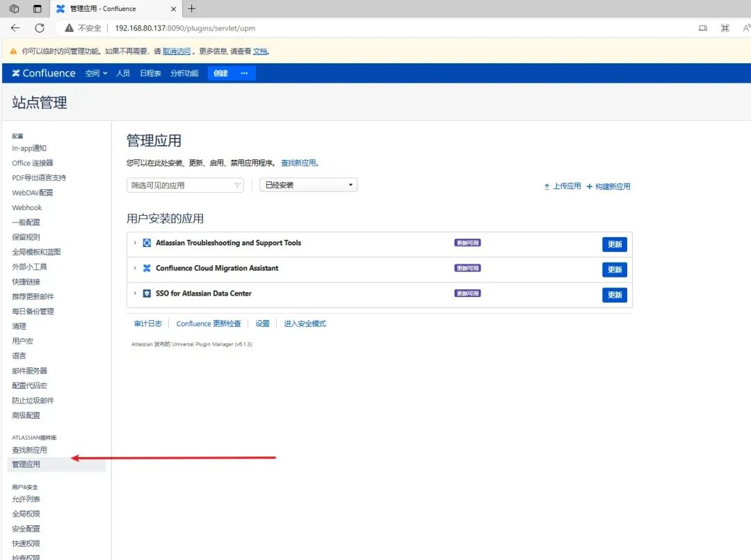
Task: Expand the SSO for Atlassian Data Center row
Action: pos(135,293)
